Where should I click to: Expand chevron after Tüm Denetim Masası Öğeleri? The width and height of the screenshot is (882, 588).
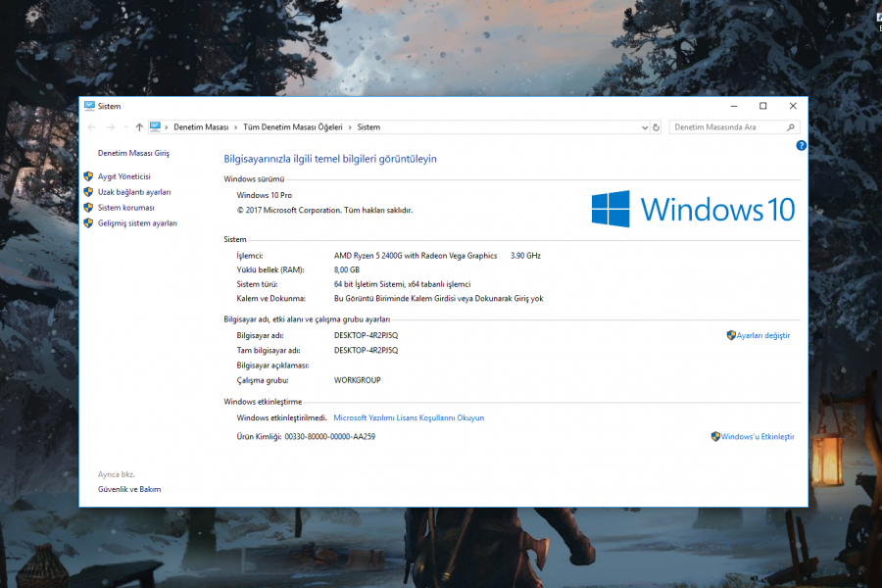(350, 127)
